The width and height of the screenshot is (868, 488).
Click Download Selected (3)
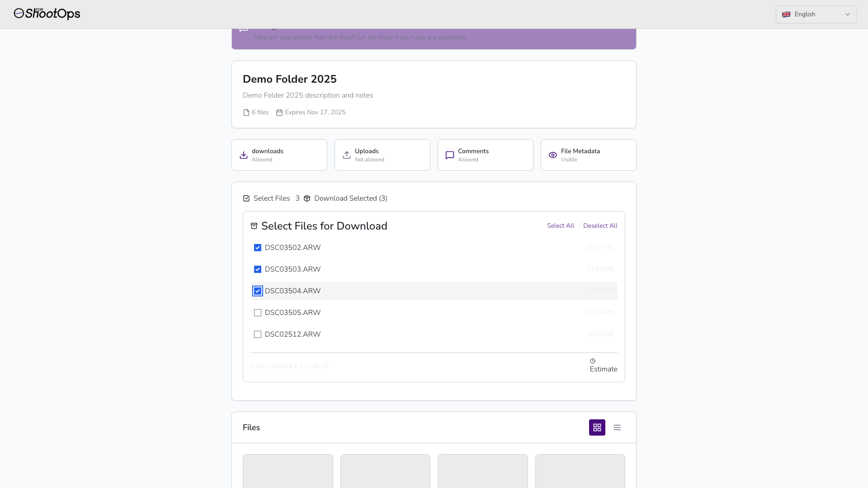point(346,198)
